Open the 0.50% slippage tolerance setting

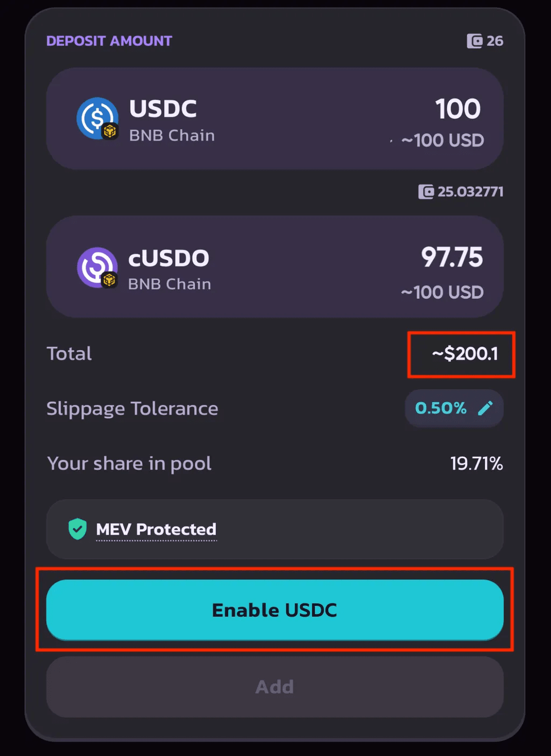click(454, 408)
